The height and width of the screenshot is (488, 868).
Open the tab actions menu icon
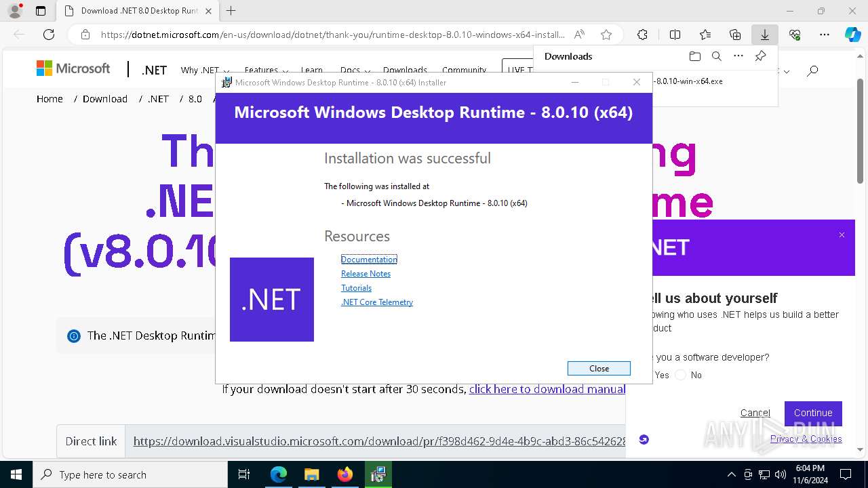[x=41, y=11]
